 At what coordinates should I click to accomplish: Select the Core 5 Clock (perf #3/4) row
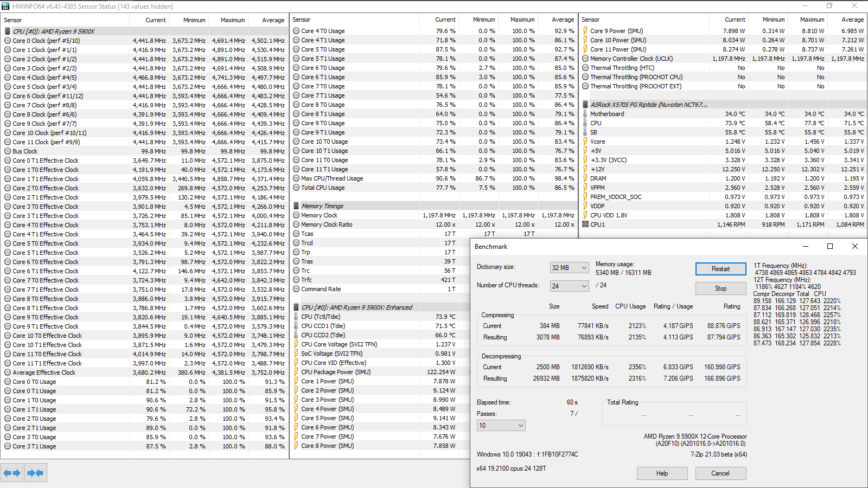tap(144, 87)
